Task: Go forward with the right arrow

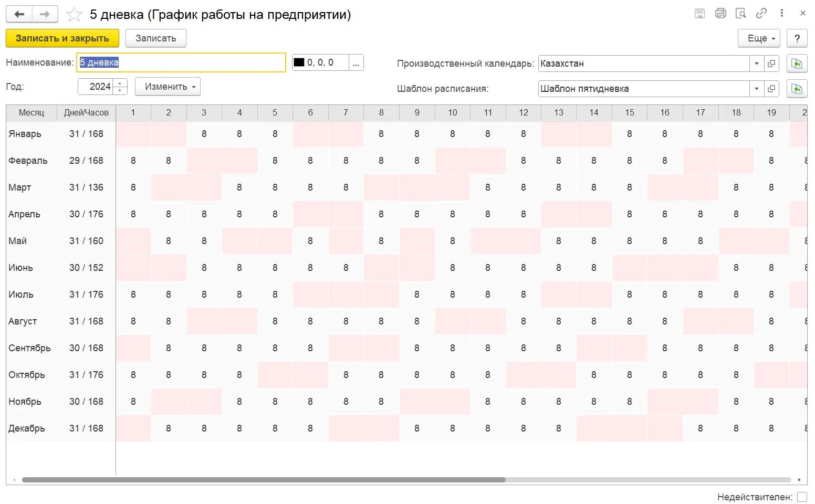Action: point(45,14)
